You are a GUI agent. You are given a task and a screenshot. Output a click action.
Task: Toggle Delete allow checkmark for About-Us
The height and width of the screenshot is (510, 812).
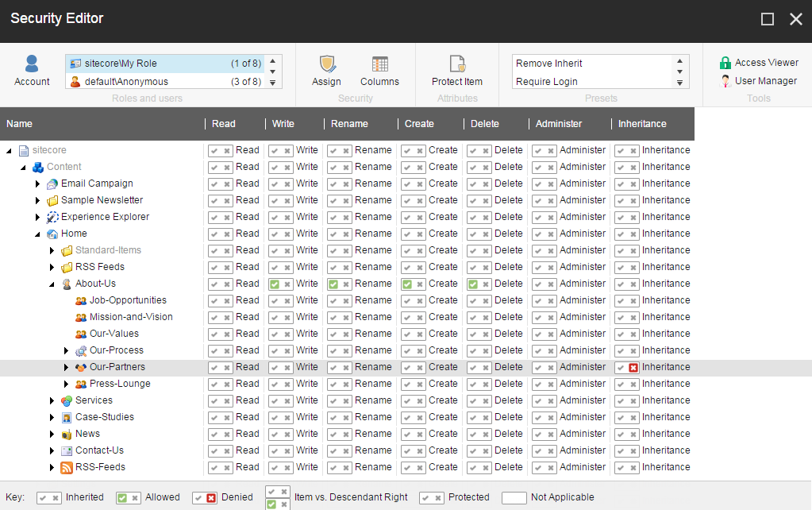(473, 284)
